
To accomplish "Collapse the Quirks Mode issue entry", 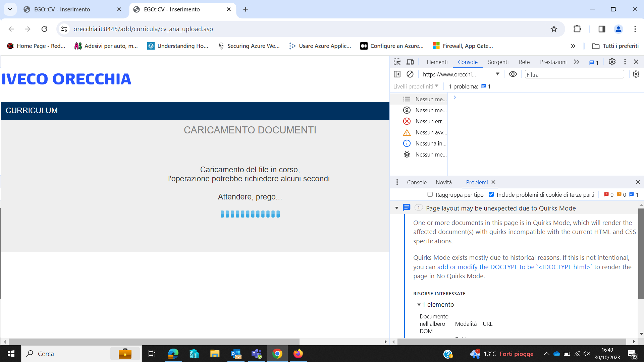I will [397, 208].
